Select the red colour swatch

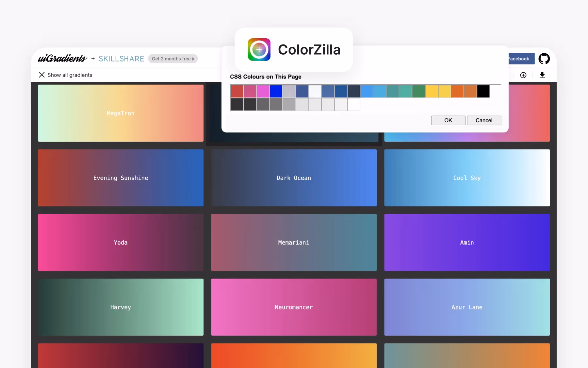(237, 91)
